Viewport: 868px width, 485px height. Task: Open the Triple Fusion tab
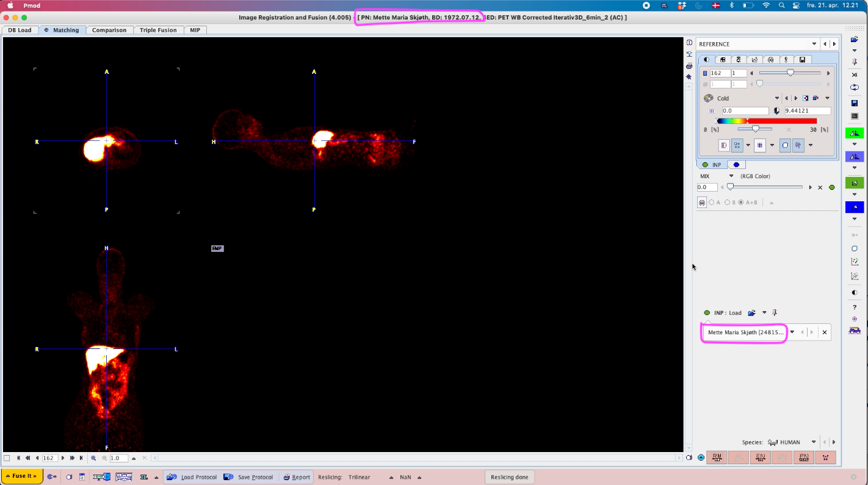pos(158,30)
